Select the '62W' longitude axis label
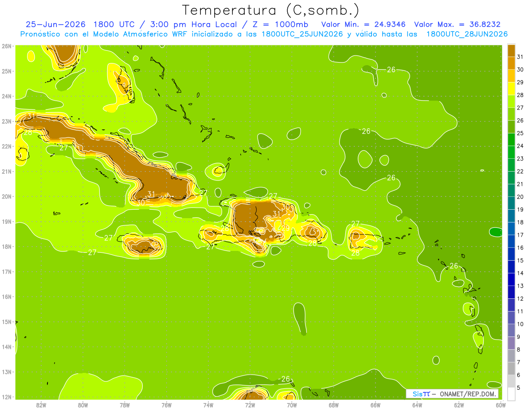 tap(459, 405)
